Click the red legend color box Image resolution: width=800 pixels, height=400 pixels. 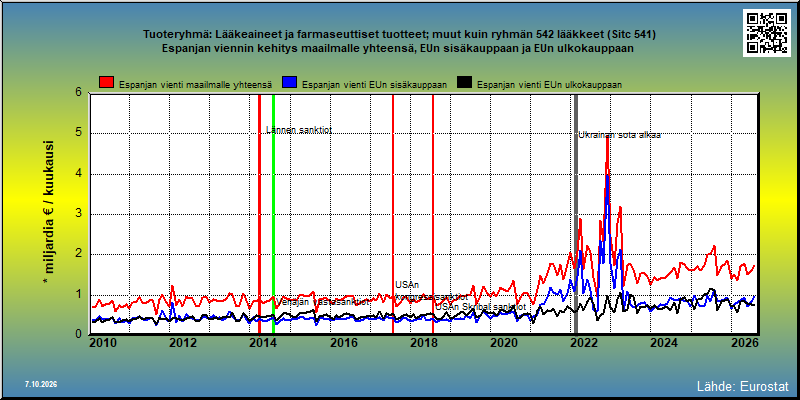[x=107, y=83]
